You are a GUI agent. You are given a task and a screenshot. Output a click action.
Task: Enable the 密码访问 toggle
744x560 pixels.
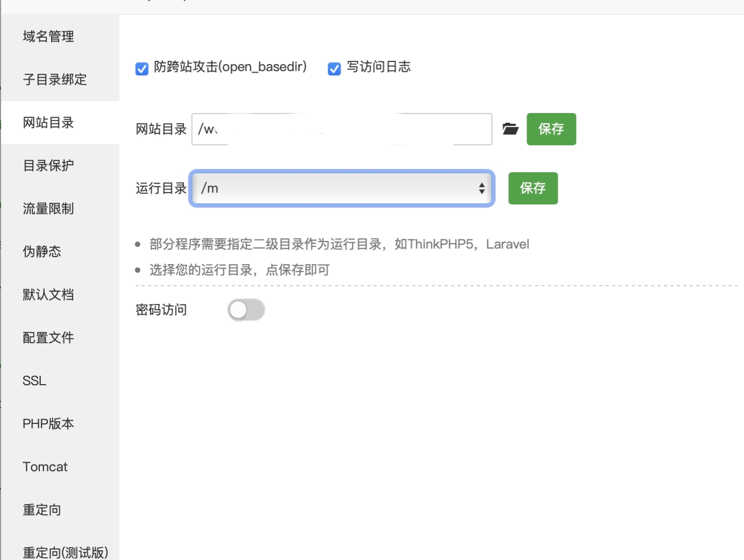246,310
